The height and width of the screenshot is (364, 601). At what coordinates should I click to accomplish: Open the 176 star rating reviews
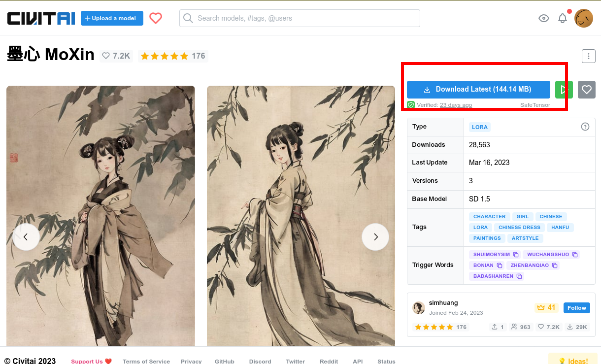click(x=173, y=56)
